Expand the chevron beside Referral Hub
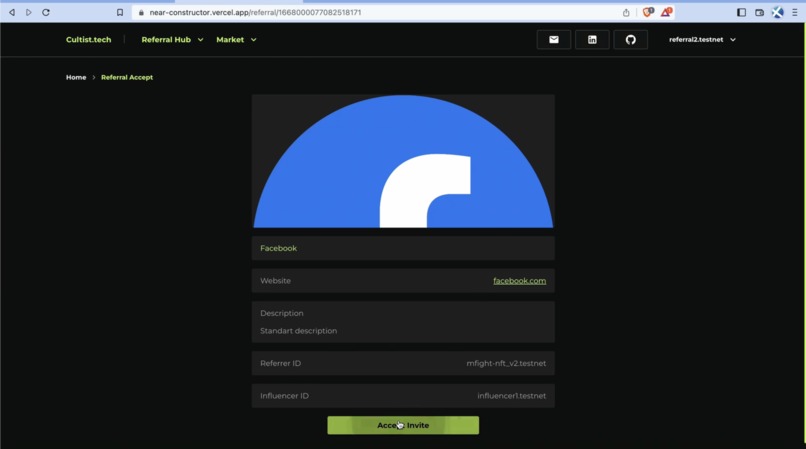806x449 pixels. (200, 40)
